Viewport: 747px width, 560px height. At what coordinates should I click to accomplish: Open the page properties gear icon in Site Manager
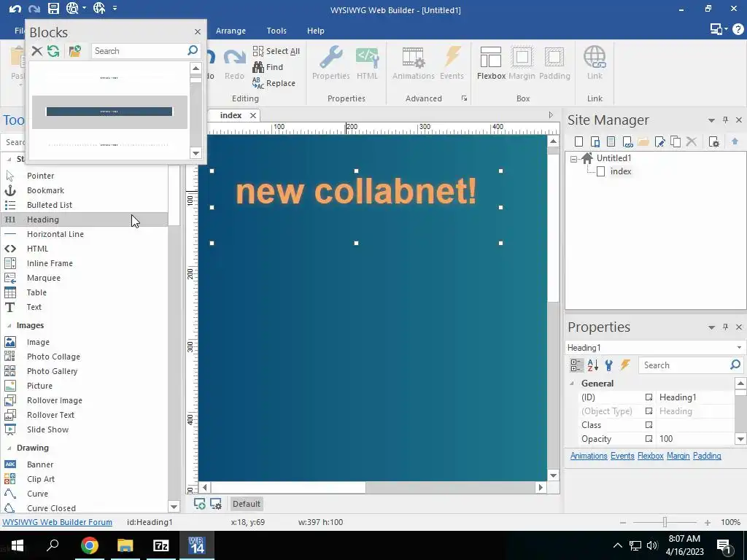[x=713, y=141]
